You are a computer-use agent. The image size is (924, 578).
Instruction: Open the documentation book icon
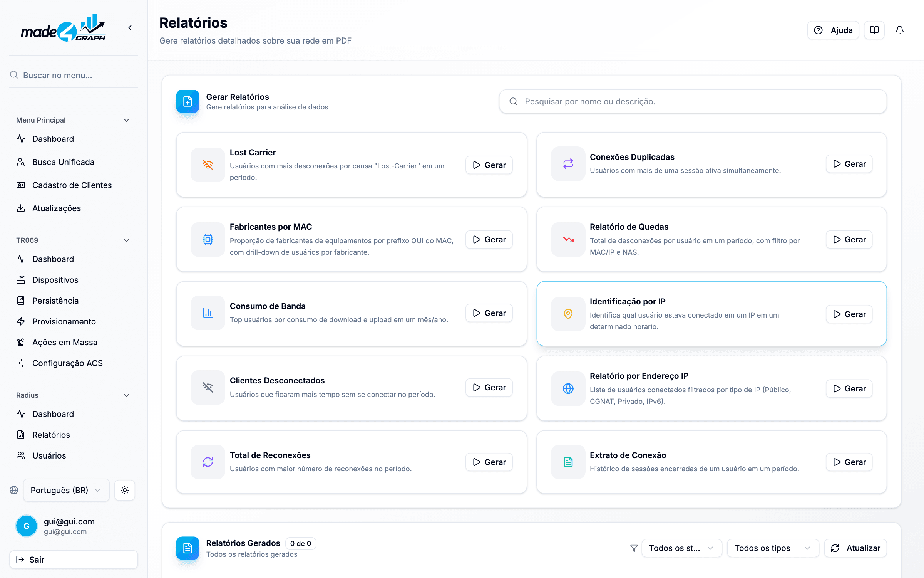click(874, 30)
